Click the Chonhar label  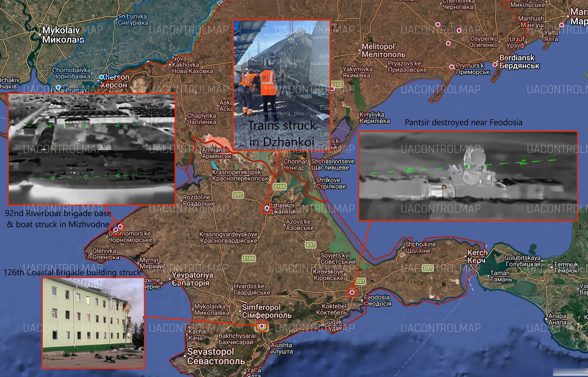(295, 165)
